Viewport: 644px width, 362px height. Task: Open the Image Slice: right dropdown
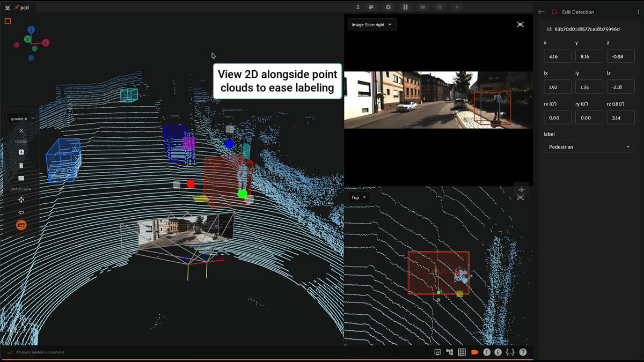click(372, 25)
